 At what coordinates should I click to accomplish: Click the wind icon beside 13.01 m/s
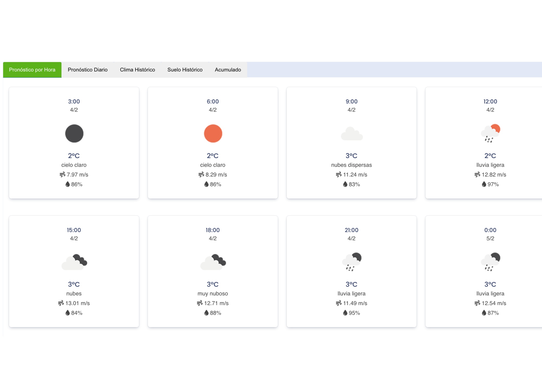point(61,303)
